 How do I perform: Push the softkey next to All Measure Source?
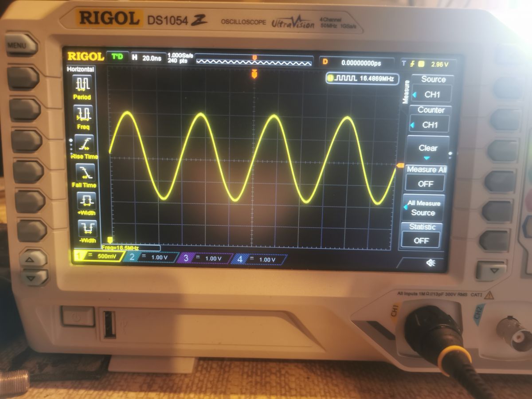pyautogui.click(x=497, y=211)
